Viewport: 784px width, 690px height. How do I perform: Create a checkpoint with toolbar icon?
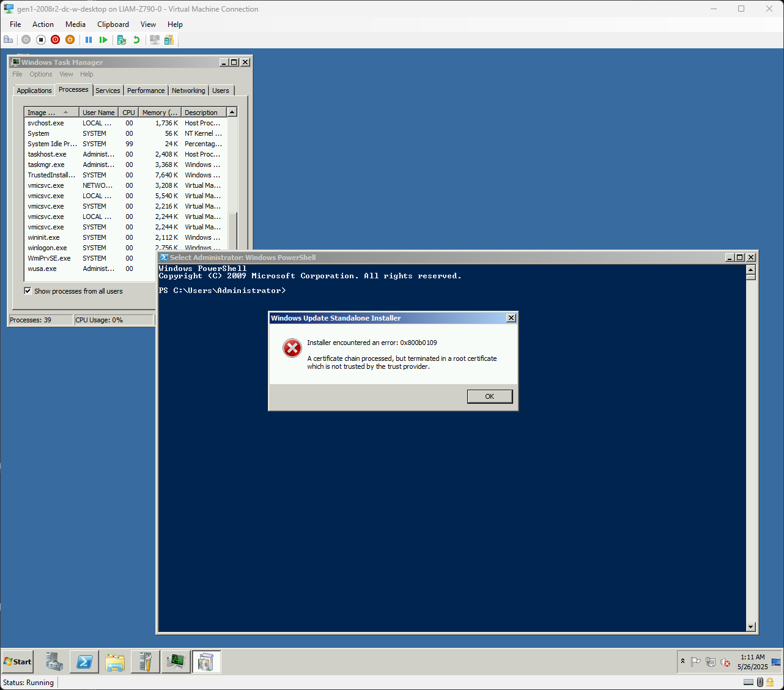click(x=122, y=40)
